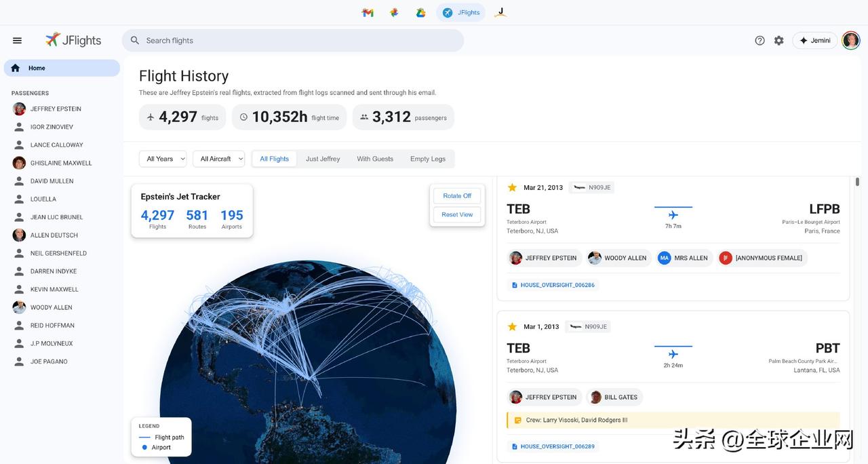
Task: Select the Just Jeffrey filter
Action: point(323,159)
